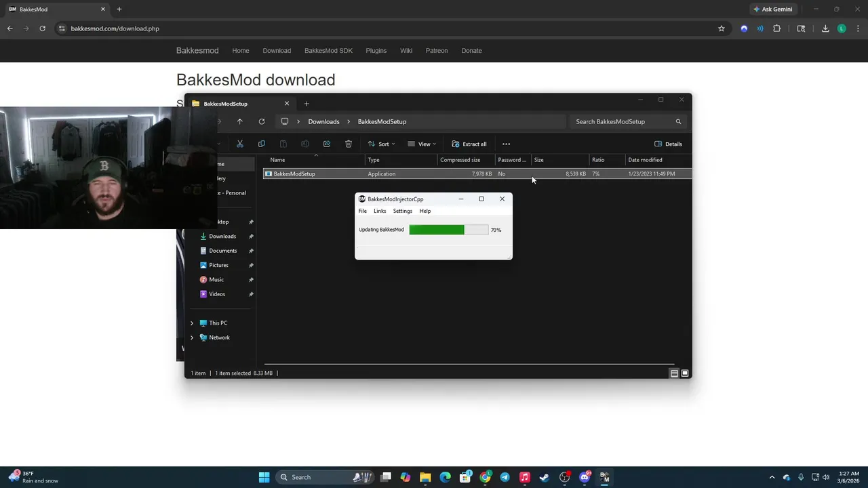The width and height of the screenshot is (868, 488).
Task: Open the Chrome profile avatar L
Action: pos(842,28)
